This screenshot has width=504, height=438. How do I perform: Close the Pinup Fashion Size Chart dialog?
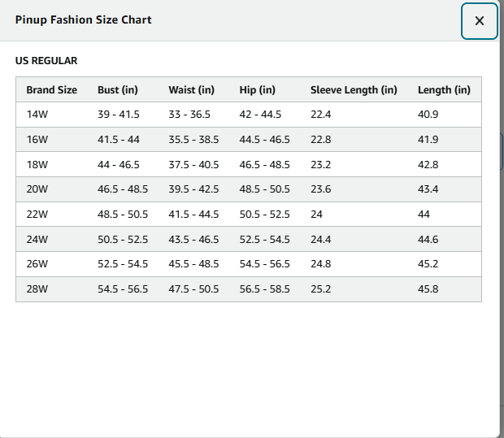coord(480,21)
